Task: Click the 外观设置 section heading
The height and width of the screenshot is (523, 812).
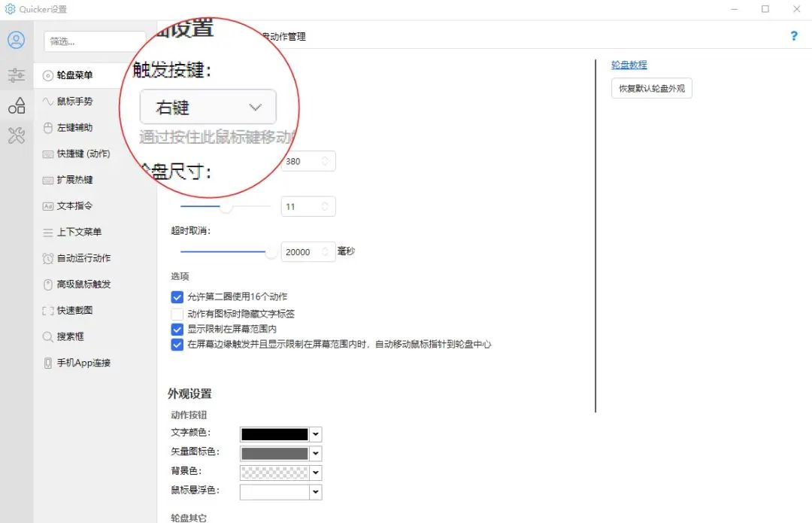Action: 189,394
